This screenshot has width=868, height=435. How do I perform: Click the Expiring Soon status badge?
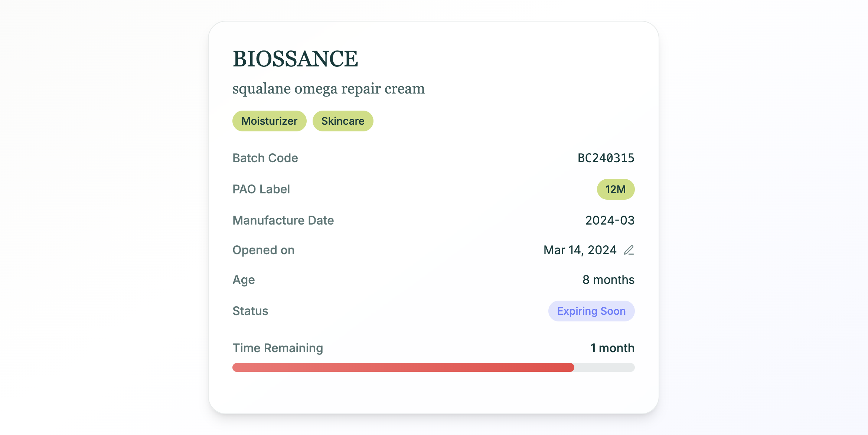591,311
